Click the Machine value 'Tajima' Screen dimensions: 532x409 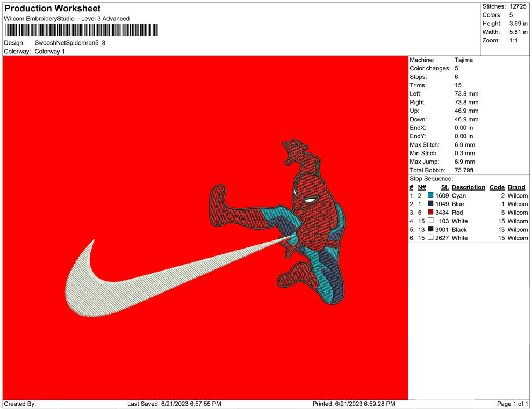(x=463, y=60)
